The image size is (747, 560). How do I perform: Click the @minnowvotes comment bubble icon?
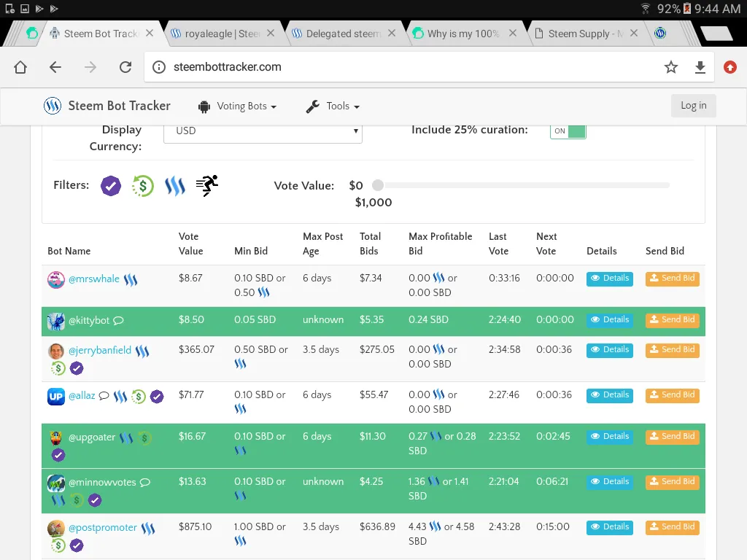tap(145, 483)
